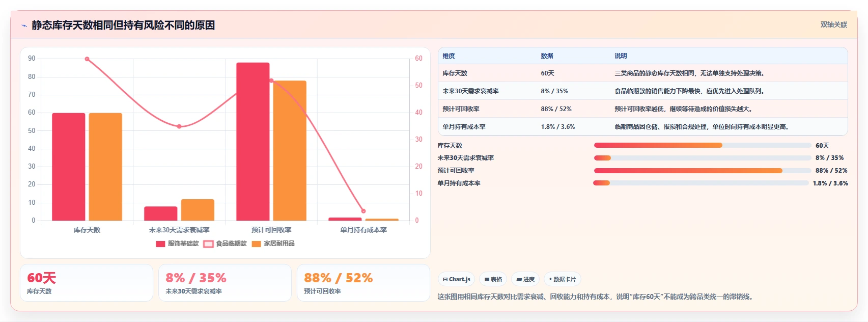Click the lightning icon beside the card title
This screenshot has height=322, width=868.
click(x=24, y=25)
